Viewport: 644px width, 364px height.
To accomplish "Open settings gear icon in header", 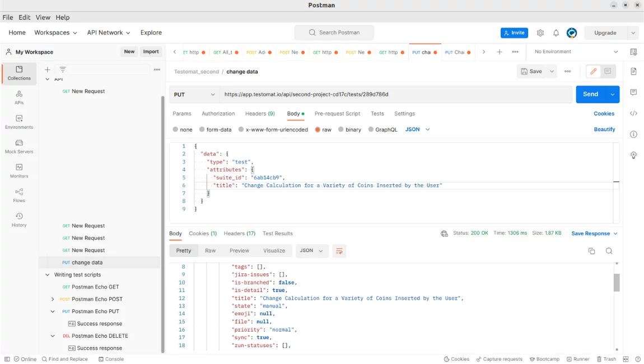I will (540, 33).
